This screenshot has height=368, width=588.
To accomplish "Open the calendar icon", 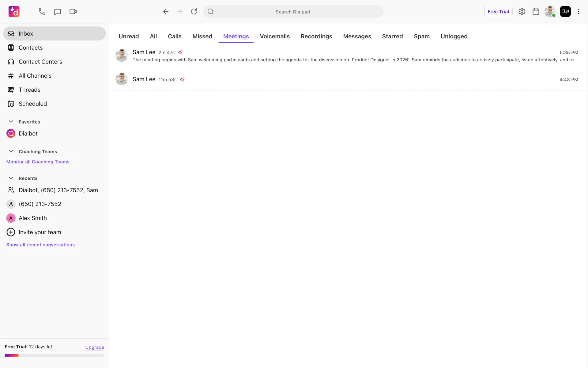I will 536,12.
